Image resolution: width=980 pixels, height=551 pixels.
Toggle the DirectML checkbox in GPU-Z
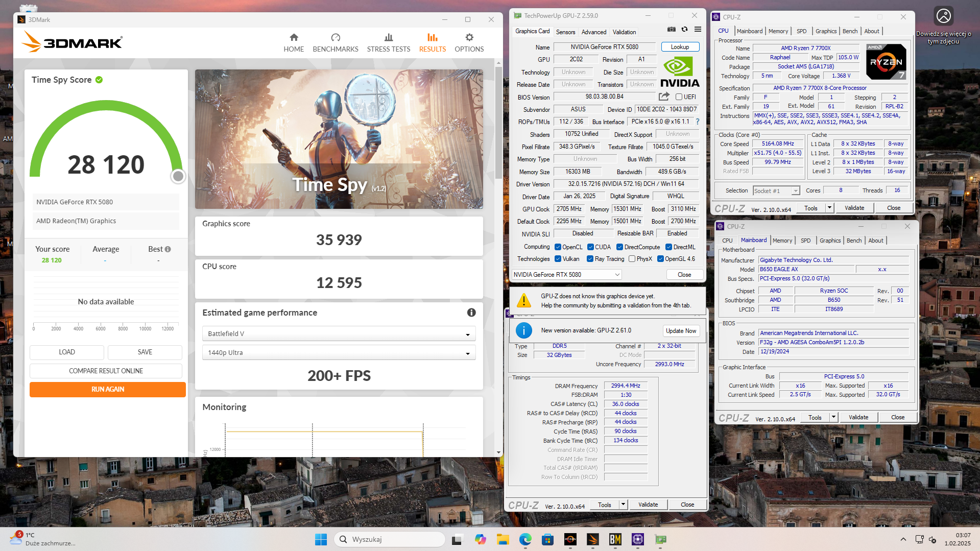coord(668,247)
